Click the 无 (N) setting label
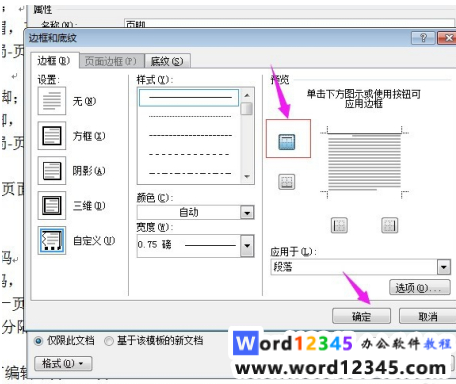 (84, 101)
